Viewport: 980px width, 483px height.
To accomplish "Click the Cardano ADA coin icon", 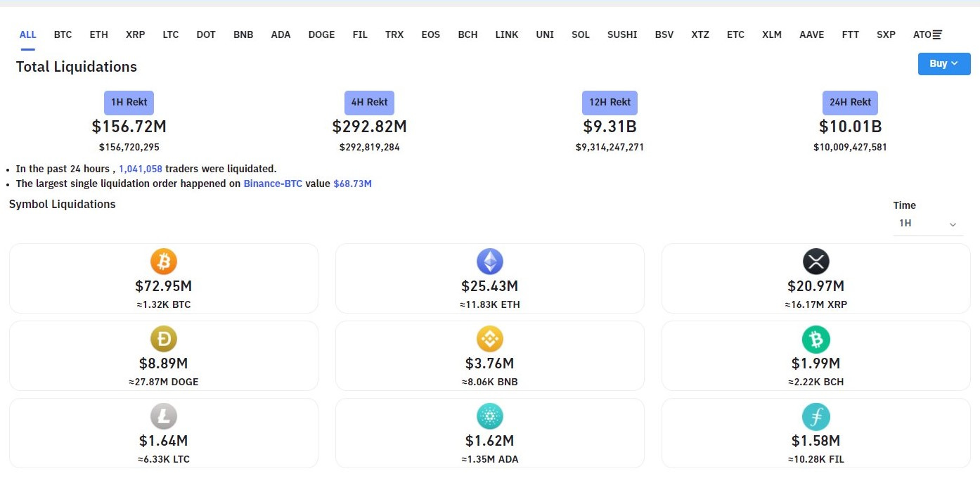I will 490,417.
